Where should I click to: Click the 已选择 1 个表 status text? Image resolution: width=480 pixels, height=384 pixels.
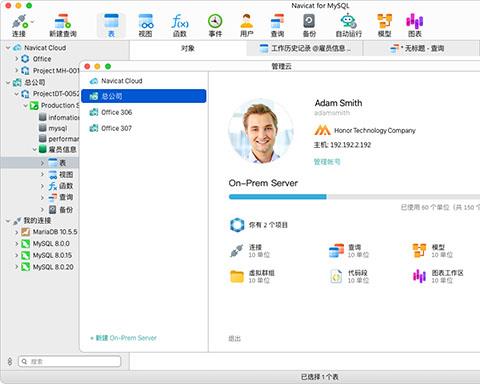click(320, 377)
